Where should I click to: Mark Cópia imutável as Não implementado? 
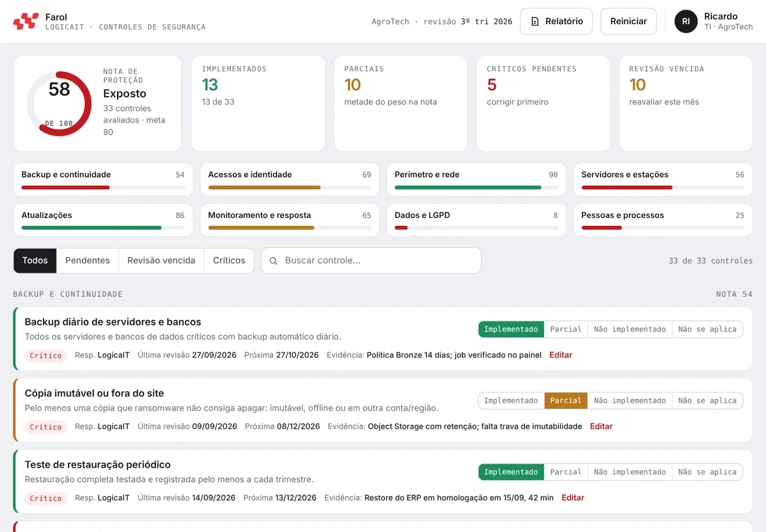point(630,401)
